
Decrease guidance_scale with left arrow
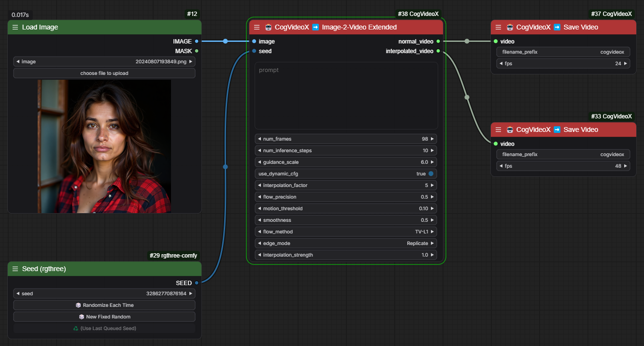pyautogui.click(x=259, y=162)
